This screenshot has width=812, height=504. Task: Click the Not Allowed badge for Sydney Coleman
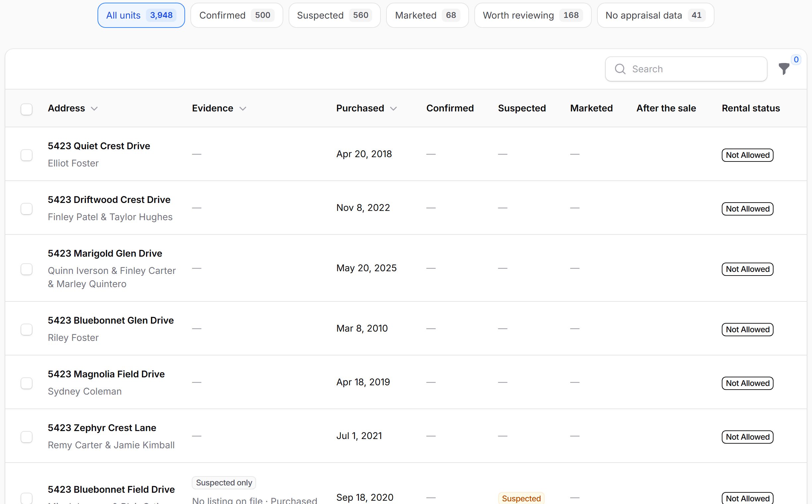[x=747, y=383]
